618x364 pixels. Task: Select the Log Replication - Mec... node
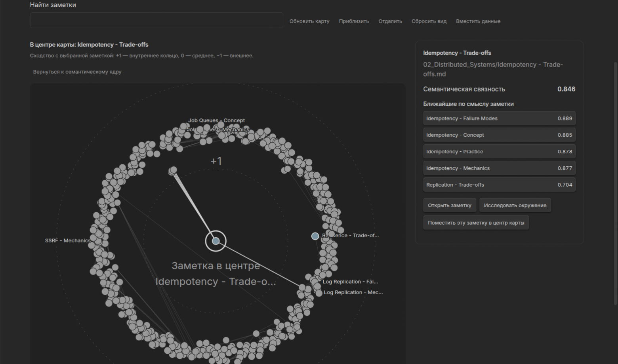coord(319,293)
